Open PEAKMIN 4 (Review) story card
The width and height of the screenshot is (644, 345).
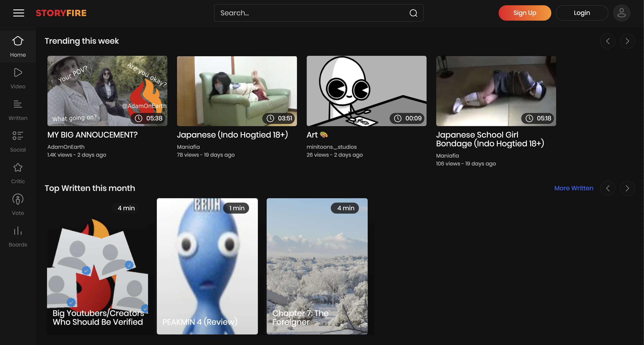coord(207,266)
